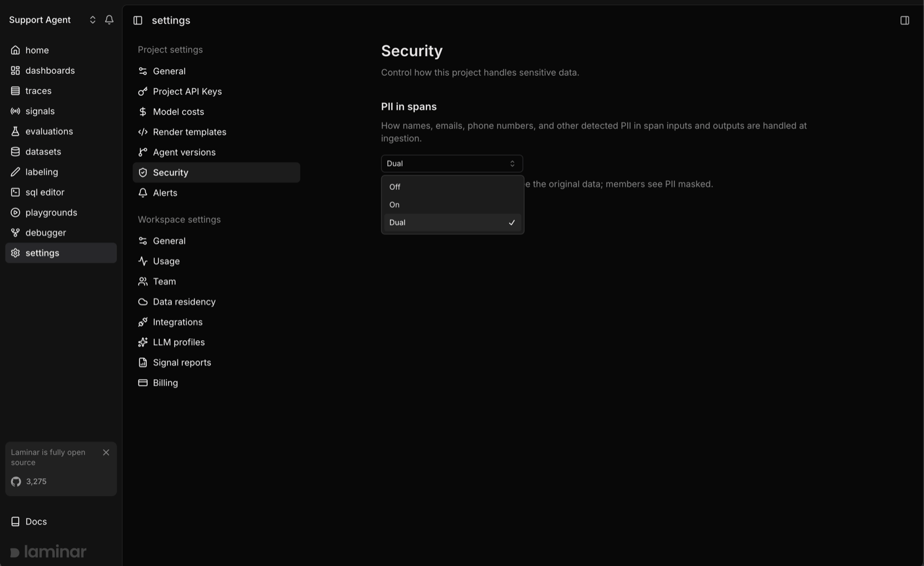The width and height of the screenshot is (924, 566).
Task: Dismiss the open source banner
Action: pos(106,452)
